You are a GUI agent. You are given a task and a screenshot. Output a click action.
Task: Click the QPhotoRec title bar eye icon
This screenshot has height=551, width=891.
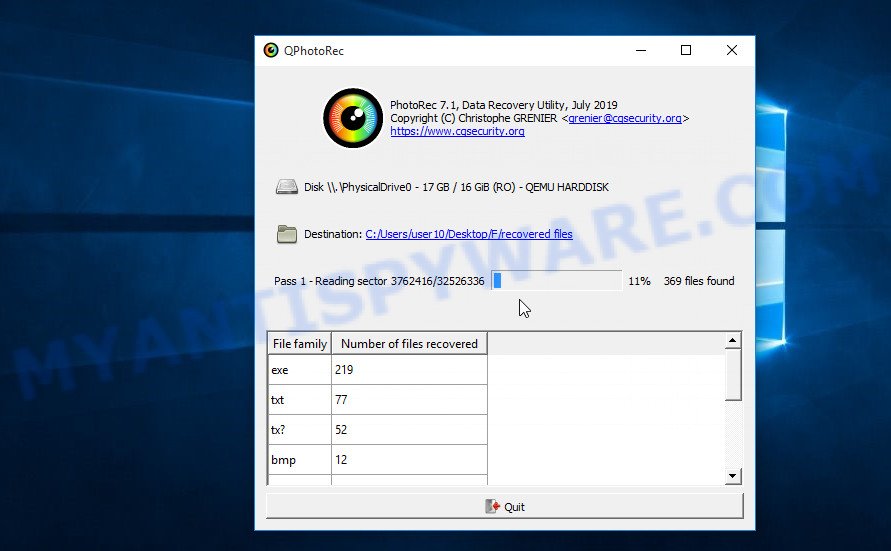[x=271, y=51]
